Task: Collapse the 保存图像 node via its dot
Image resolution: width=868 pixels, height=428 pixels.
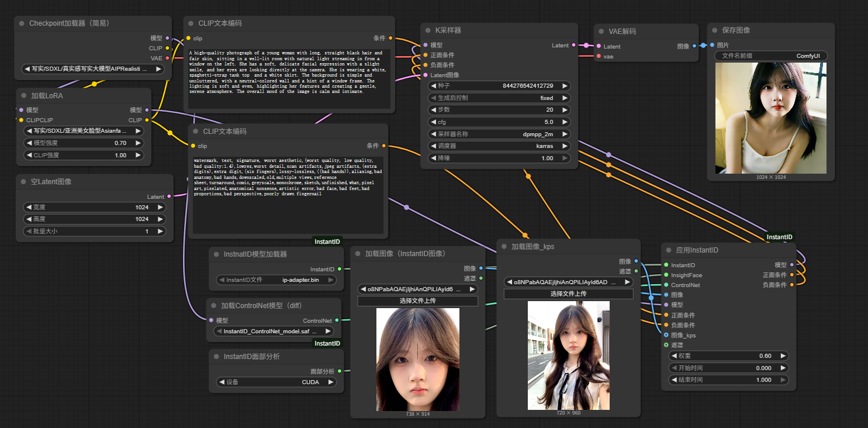Action: pos(715,30)
